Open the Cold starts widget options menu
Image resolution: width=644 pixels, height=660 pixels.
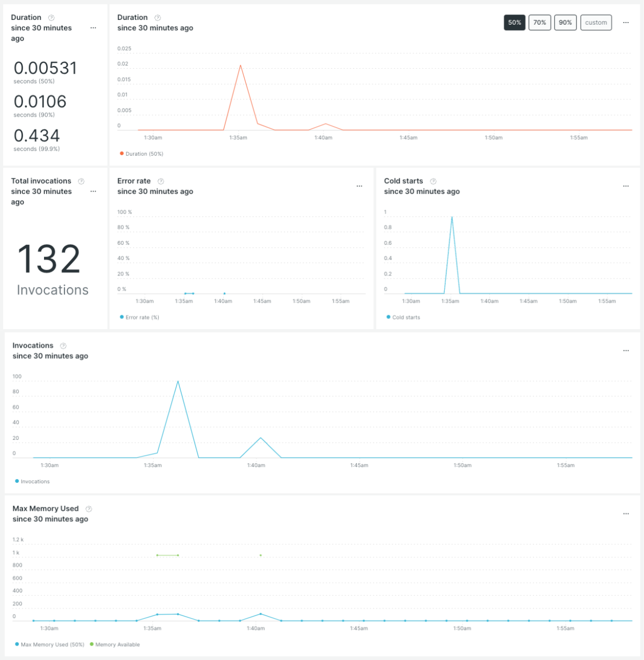point(626,186)
